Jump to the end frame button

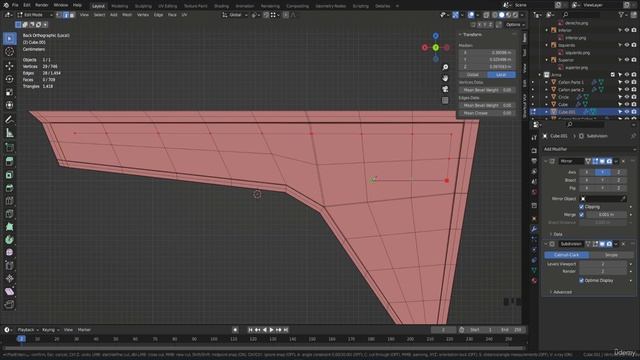pos(286,330)
